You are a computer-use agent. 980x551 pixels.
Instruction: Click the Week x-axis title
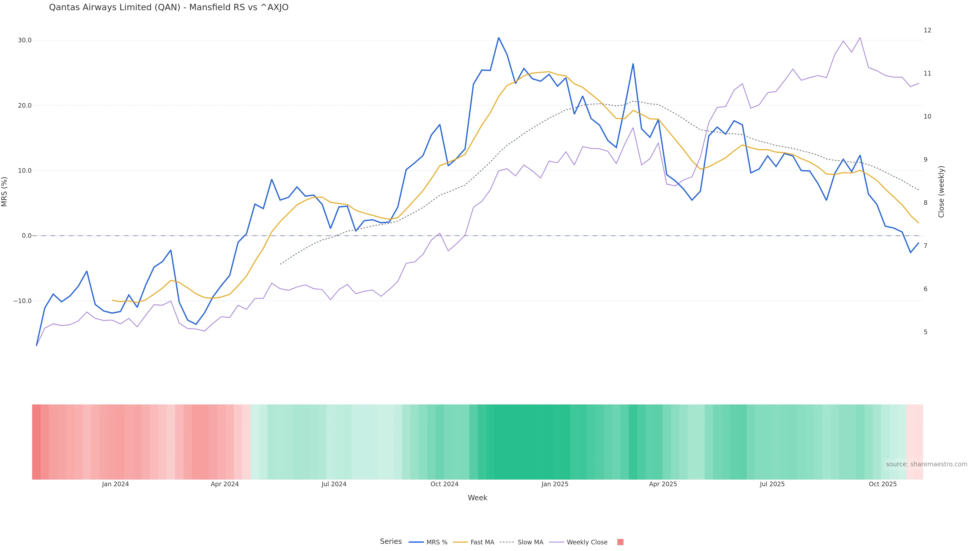click(x=477, y=498)
